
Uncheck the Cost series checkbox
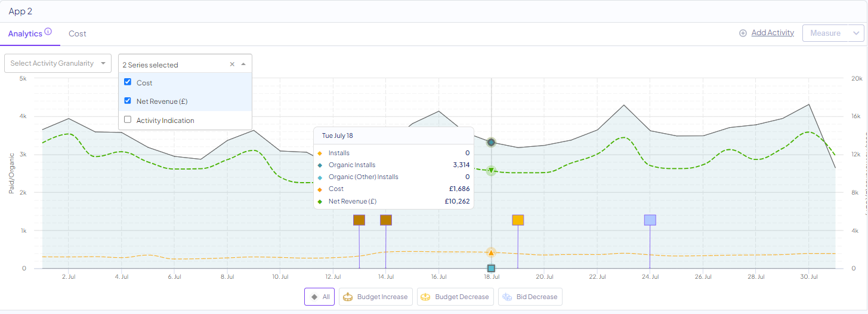click(x=128, y=82)
